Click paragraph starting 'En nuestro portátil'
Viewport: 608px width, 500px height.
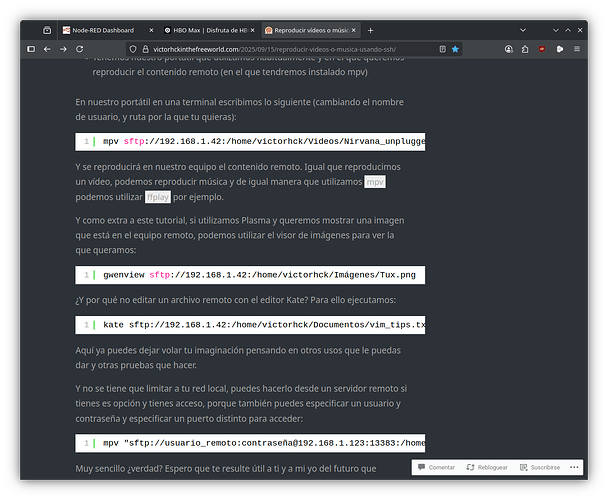point(240,109)
